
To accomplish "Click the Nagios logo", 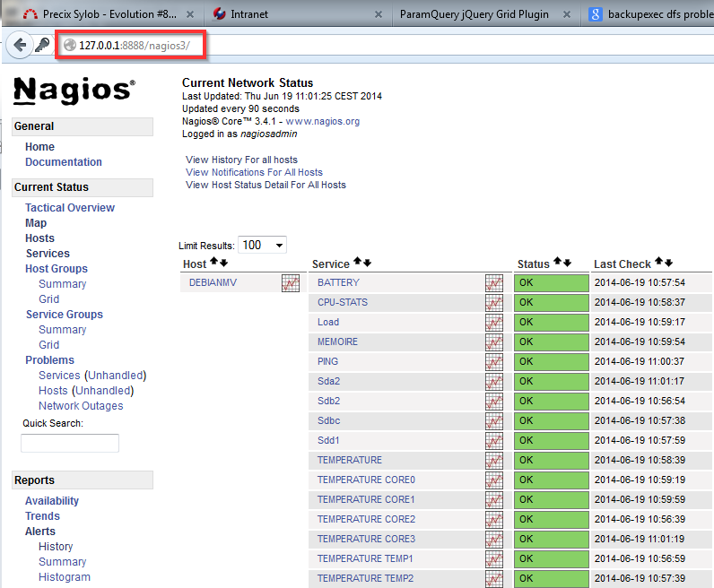I will tap(74, 91).
